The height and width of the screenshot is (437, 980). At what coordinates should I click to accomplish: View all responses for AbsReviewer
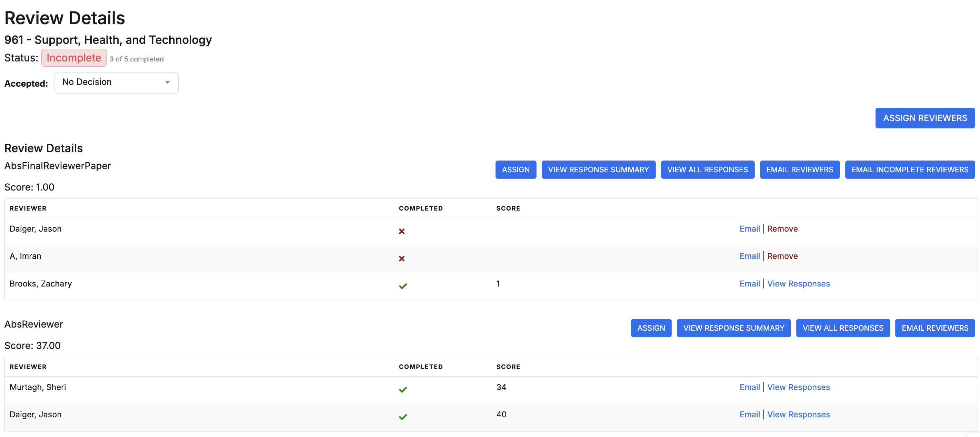point(843,328)
